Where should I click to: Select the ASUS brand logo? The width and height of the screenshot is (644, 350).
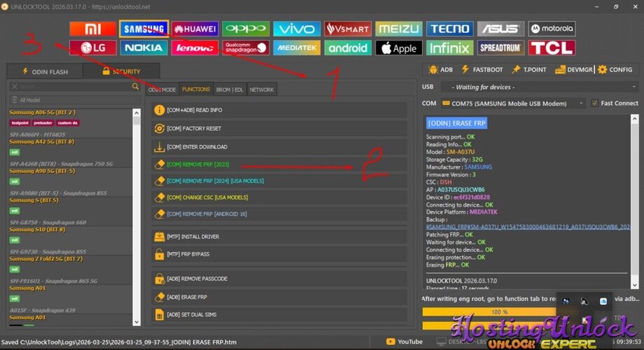[x=500, y=29]
